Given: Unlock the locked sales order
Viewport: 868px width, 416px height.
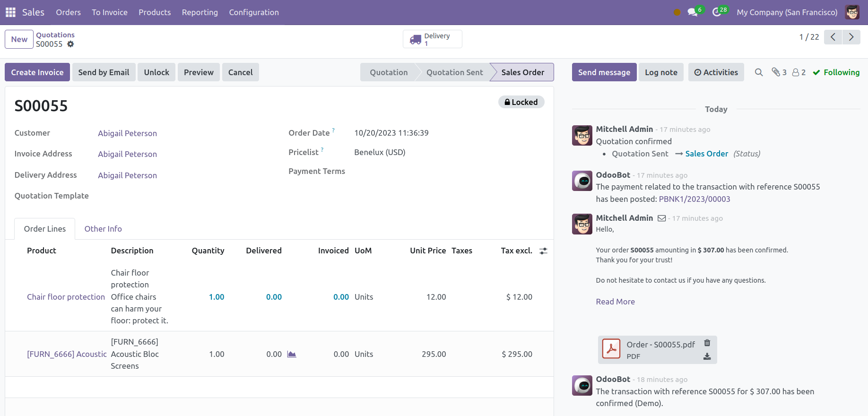Looking at the screenshot, I should click(156, 72).
